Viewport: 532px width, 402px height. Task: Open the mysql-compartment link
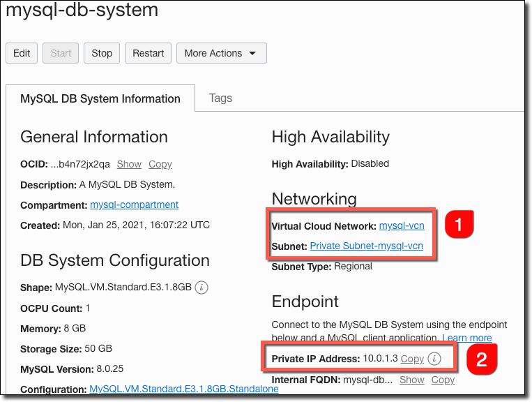(134, 205)
